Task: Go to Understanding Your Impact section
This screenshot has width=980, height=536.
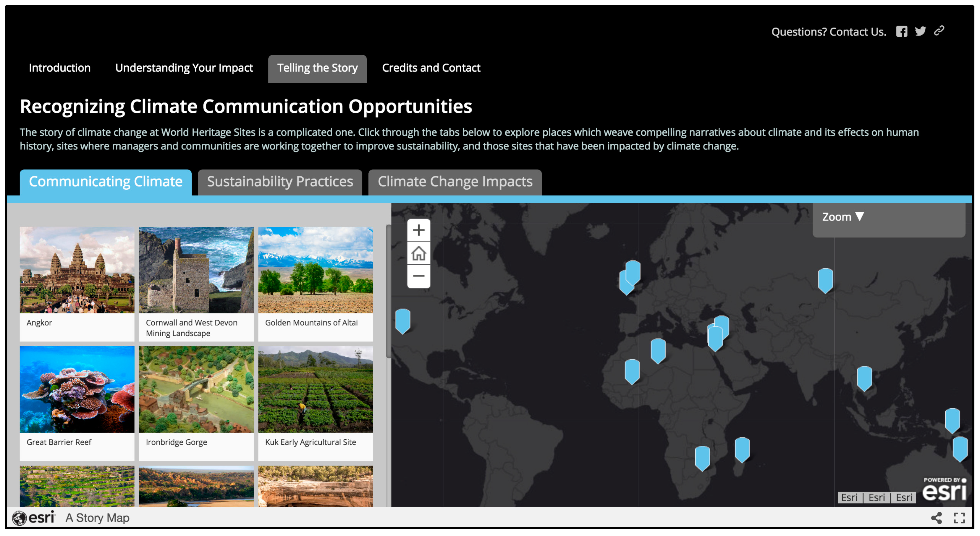Action: pyautogui.click(x=184, y=68)
